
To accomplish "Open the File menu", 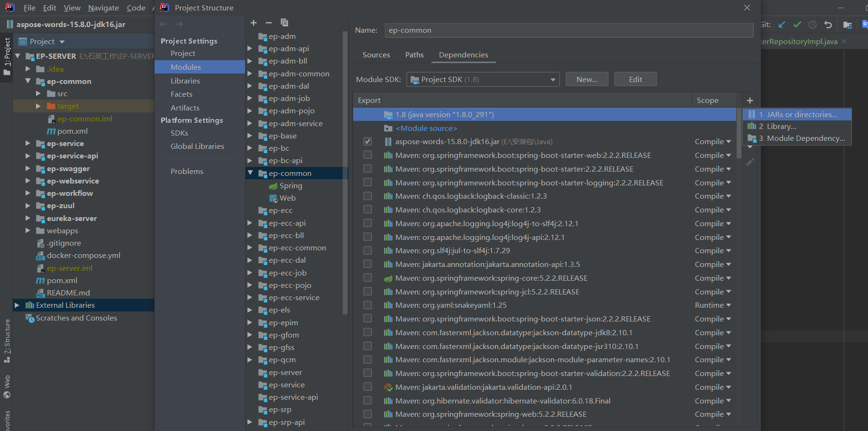I will [x=29, y=8].
